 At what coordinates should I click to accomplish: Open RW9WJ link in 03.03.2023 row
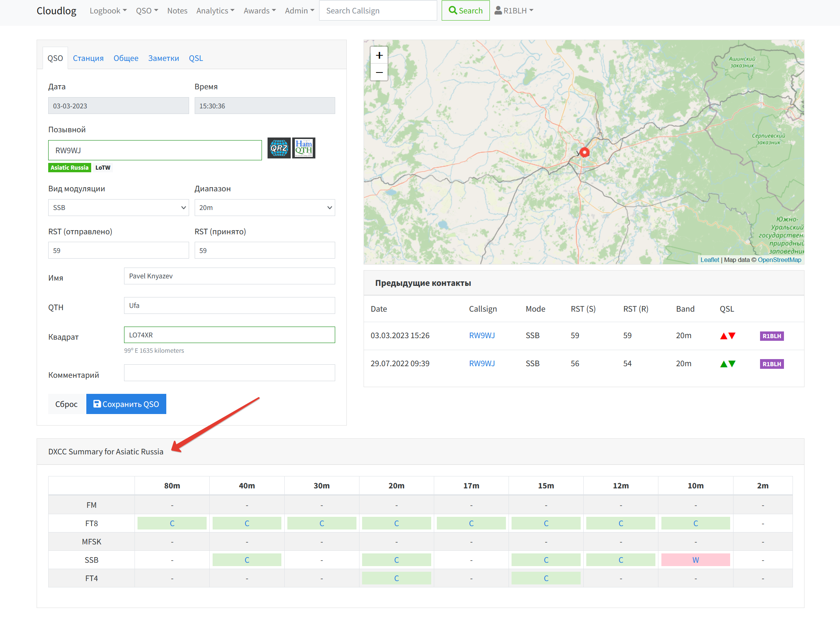point(482,336)
